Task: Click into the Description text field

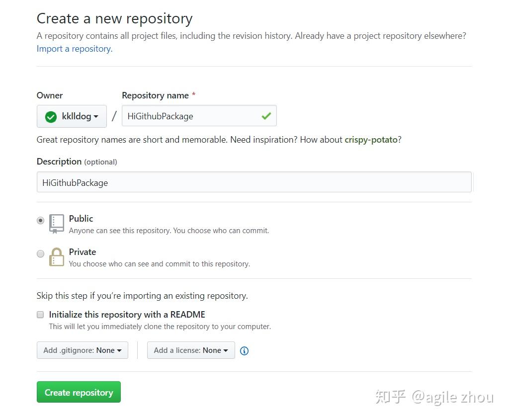Action: pos(253,182)
